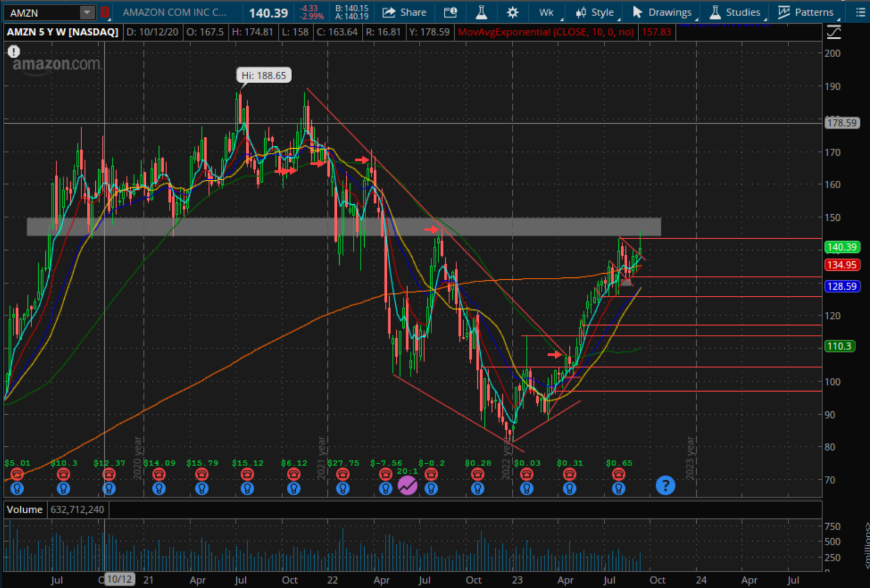Open the list menu icon at top right

(x=860, y=12)
